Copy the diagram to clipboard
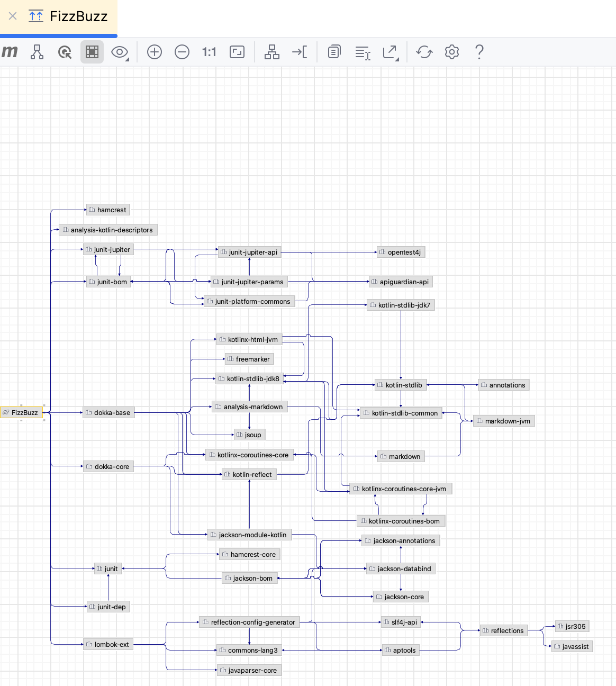Image resolution: width=616 pixels, height=686 pixels. point(333,52)
